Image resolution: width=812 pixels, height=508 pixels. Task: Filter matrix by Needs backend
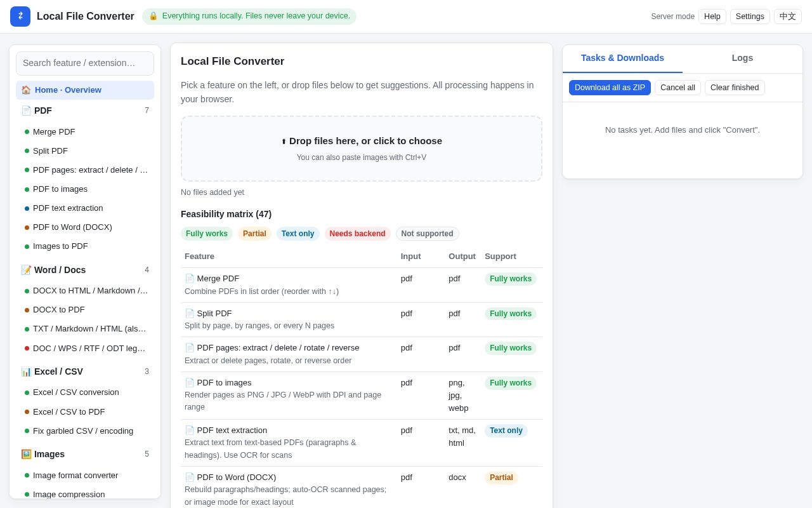357,234
